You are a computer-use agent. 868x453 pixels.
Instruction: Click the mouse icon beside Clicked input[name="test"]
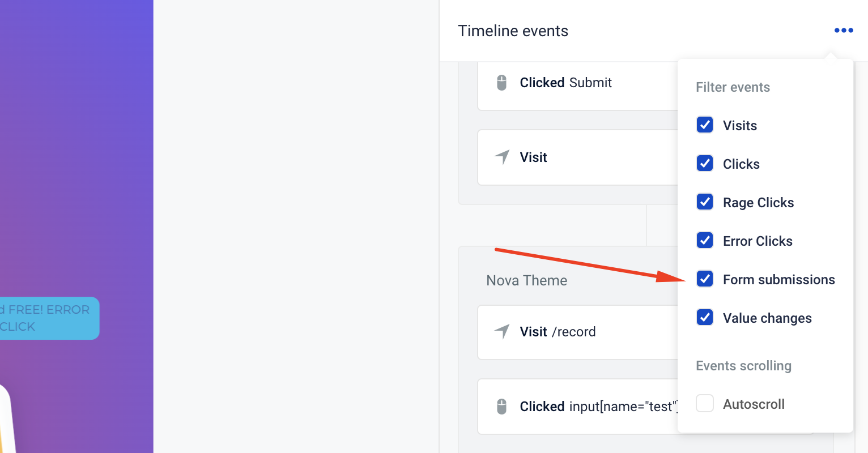(x=501, y=407)
